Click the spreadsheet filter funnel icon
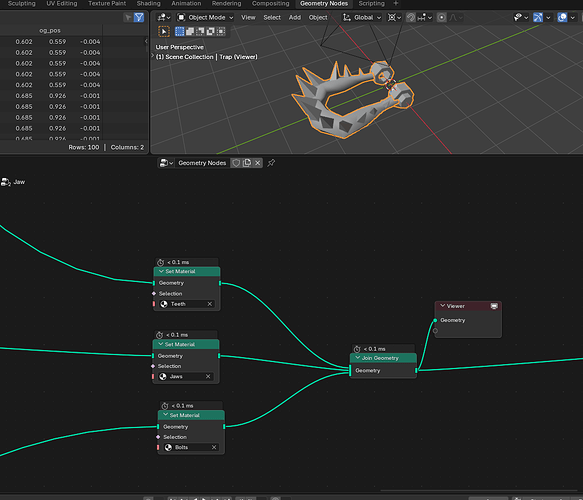 coord(139,17)
